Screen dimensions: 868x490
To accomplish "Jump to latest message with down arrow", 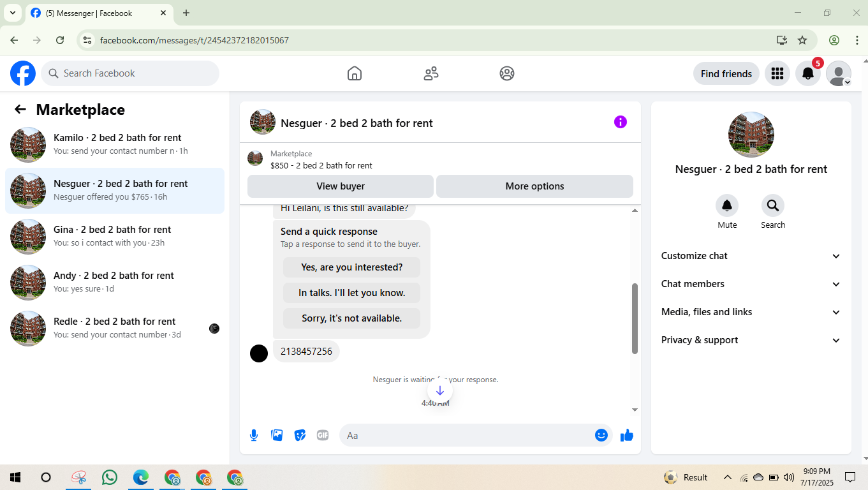I will click(439, 390).
